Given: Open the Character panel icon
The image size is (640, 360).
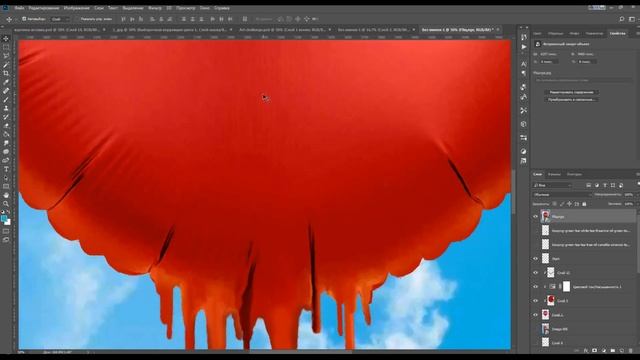Looking at the screenshot, I should [x=524, y=64].
